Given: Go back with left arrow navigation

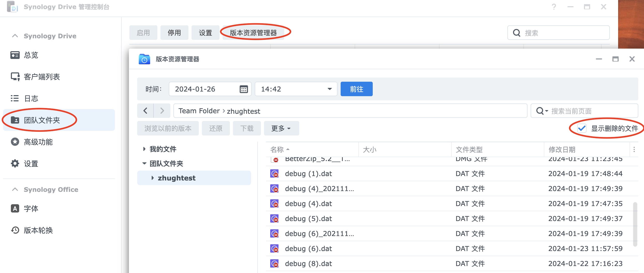Looking at the screenshot, I should (x=145, y=111).
